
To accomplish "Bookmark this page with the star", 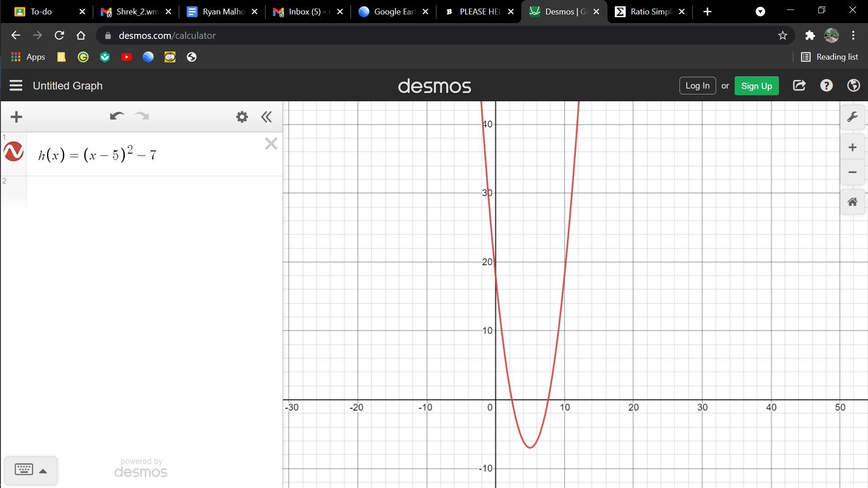I will 783,35.
